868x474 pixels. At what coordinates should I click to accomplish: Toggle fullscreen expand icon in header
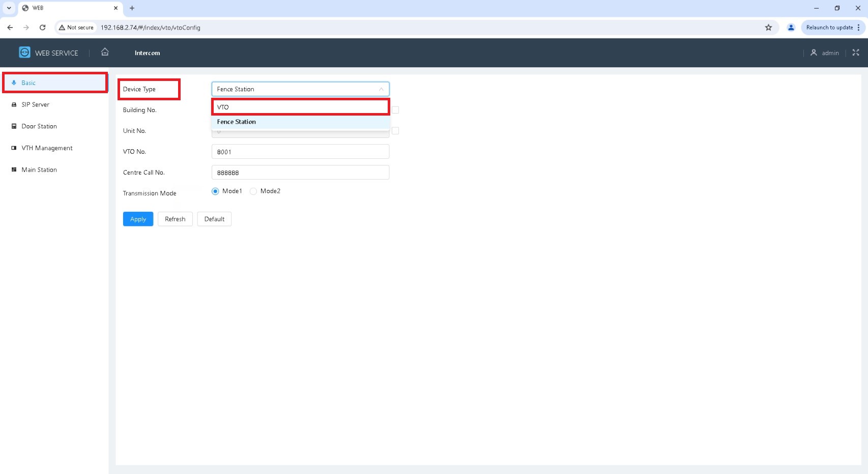coord(856,52)
